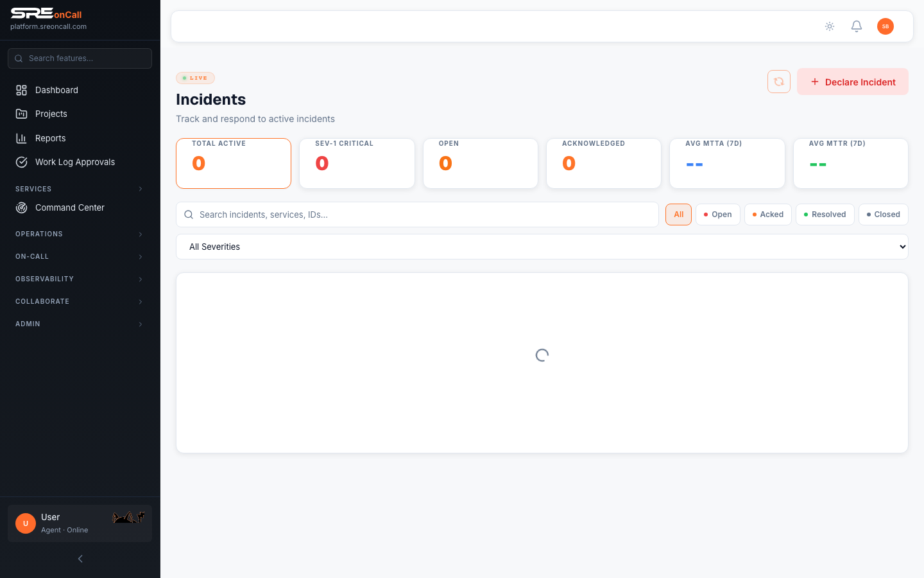Select the All filter tab
Image resolution: width=924 pixels, height=578 pixels.
678,215
